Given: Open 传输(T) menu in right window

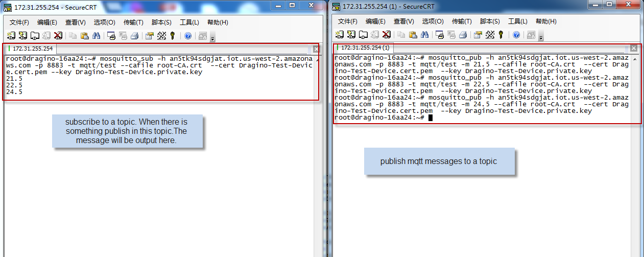Looking at the screenshot, I should coord(462,21).
